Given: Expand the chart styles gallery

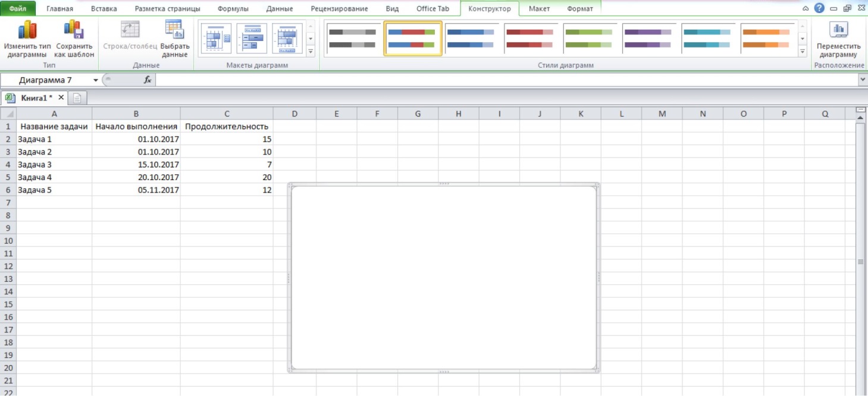Looking at the screenshot, I should click(x=803, y=52).
